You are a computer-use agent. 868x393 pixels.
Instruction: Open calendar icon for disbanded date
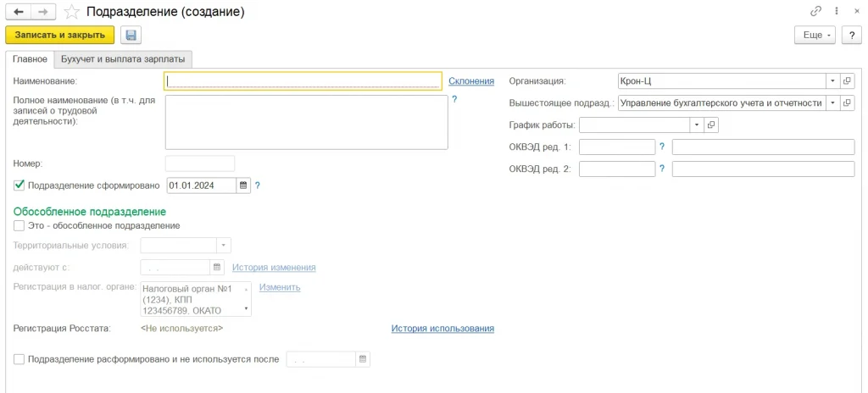(363, 359)
